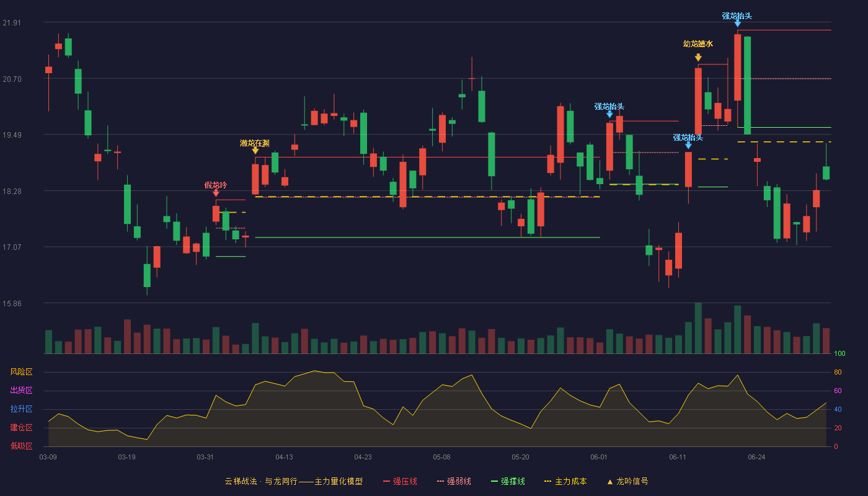This screenshot has width=868, height=496.
Task: Click the yellow 潜龙在渊 signal arrow
Action: pos(255,151)
